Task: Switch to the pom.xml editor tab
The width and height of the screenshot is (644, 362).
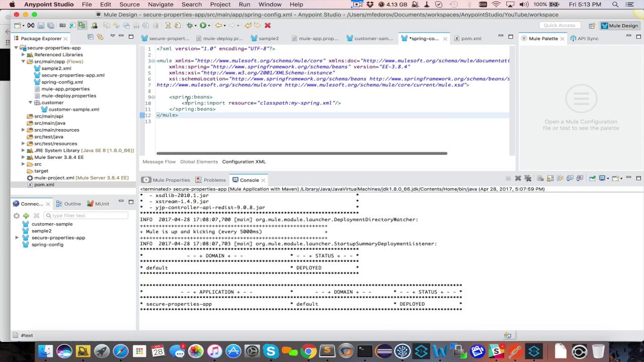Action: (x=467, y=38)
